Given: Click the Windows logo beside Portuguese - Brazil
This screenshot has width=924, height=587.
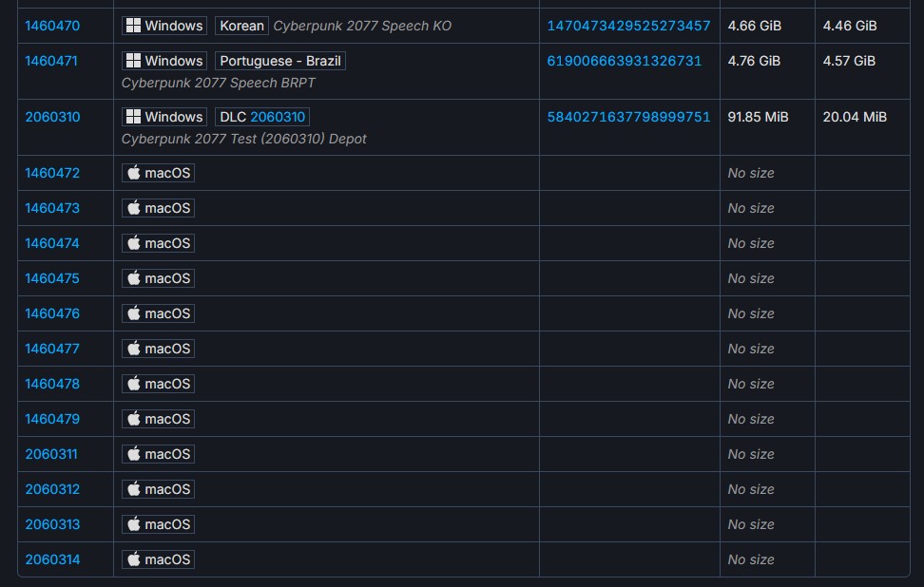Looking at the screenshot, I should (x=133, y=61).
